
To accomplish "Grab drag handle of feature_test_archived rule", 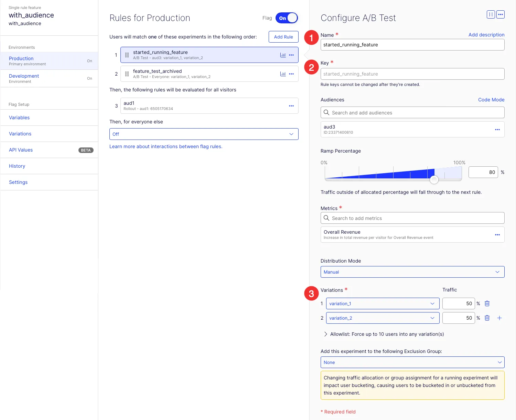I will (127, 74).
